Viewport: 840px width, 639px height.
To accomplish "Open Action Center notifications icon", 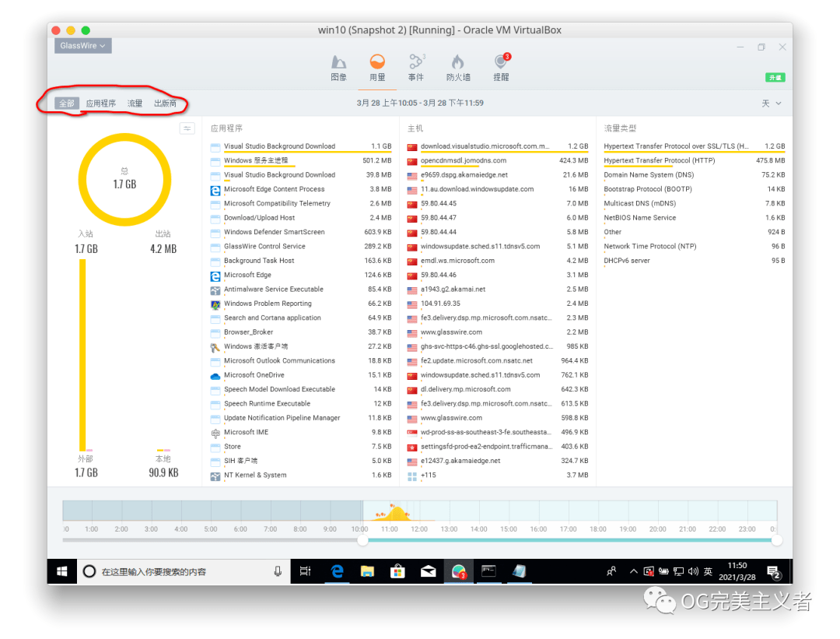I will click(774, 572).
